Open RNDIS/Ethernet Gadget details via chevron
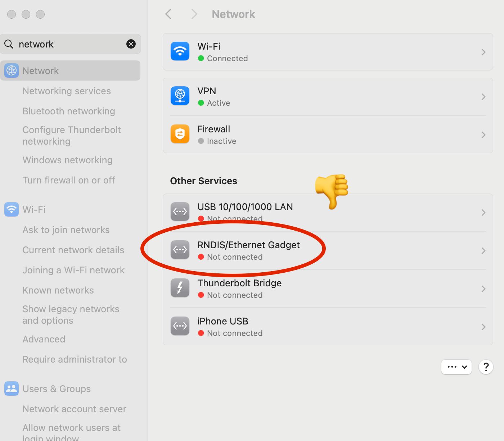 pos(483,251)
